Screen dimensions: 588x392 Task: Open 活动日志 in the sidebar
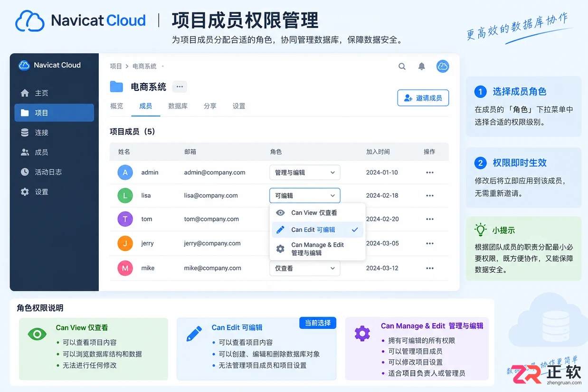click(x=54, y=172)
